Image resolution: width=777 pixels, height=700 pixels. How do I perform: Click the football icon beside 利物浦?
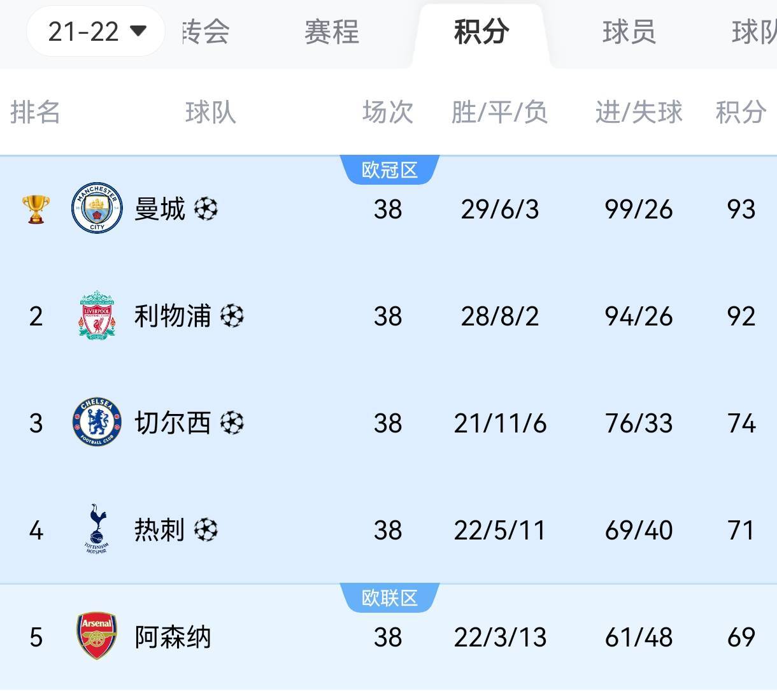point(232,316)
